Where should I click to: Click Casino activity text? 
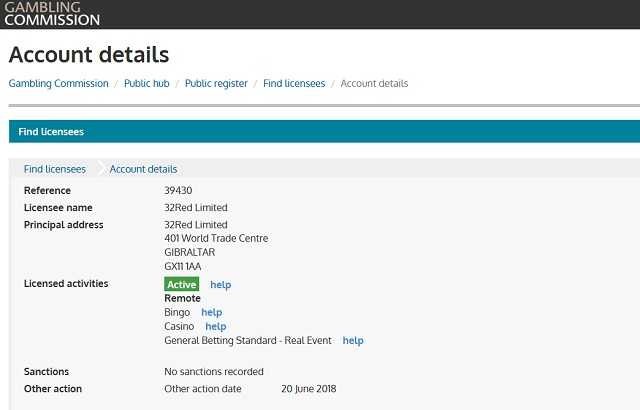tap(179, 326)
